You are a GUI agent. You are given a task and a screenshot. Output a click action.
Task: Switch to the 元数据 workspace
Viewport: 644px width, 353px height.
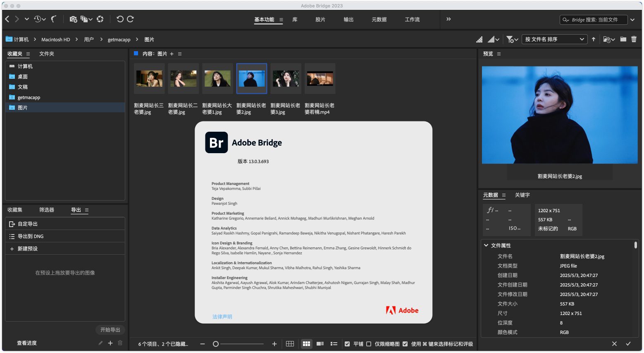point(379,19)
